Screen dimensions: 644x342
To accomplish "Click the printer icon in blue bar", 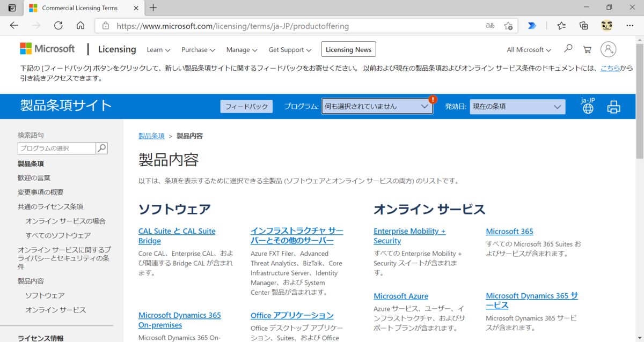I will click(x=613, y=107).
